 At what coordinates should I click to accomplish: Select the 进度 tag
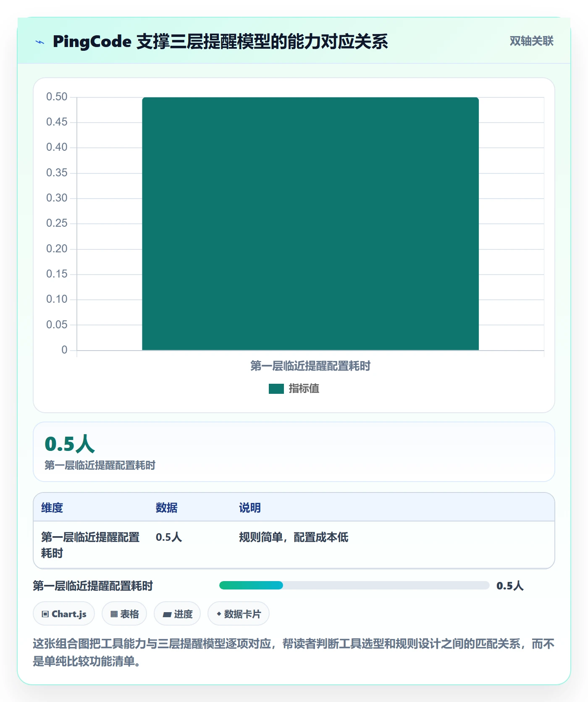pyautogui.click(x=177, y=614)
